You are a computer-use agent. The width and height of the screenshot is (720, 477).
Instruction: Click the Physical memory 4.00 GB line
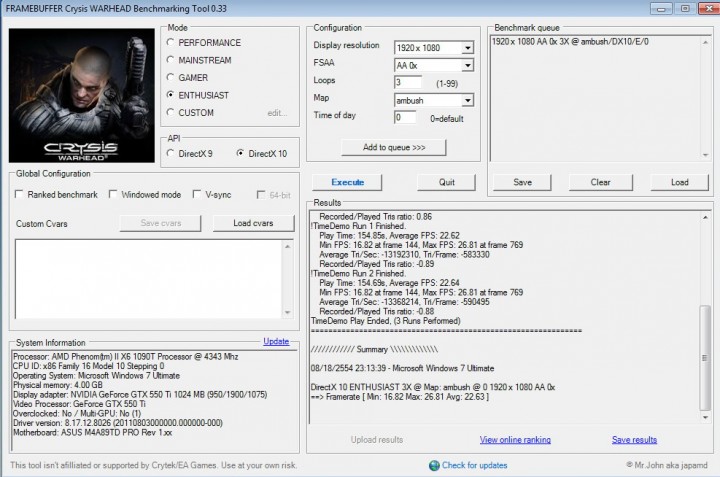(x=57, y=385)
